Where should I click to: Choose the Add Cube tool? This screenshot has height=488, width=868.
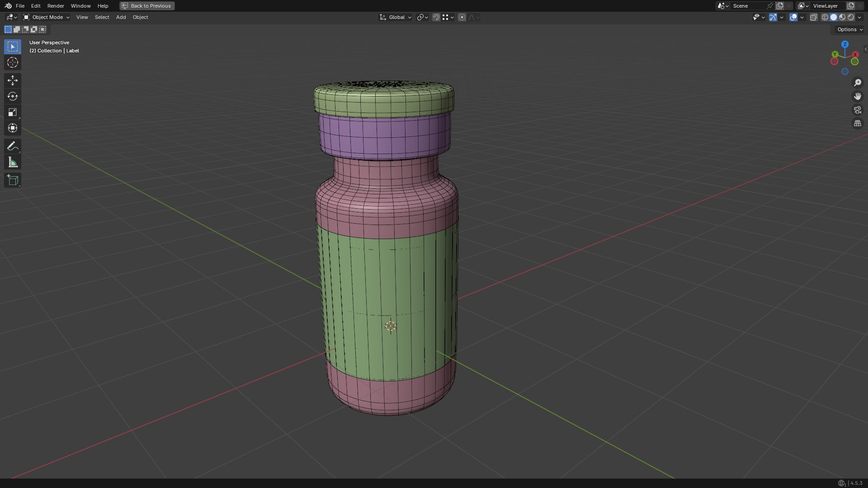click(x=13, y=180)
